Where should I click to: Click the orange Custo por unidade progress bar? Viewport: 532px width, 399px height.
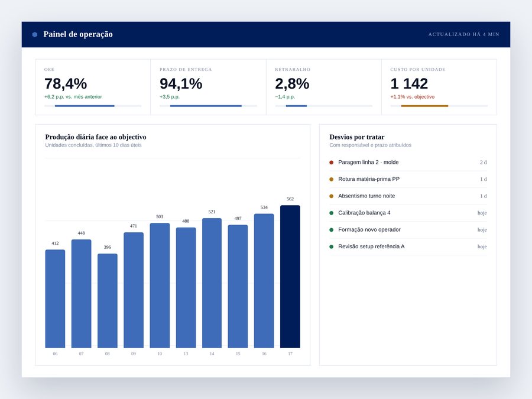[x=424, y=106]
